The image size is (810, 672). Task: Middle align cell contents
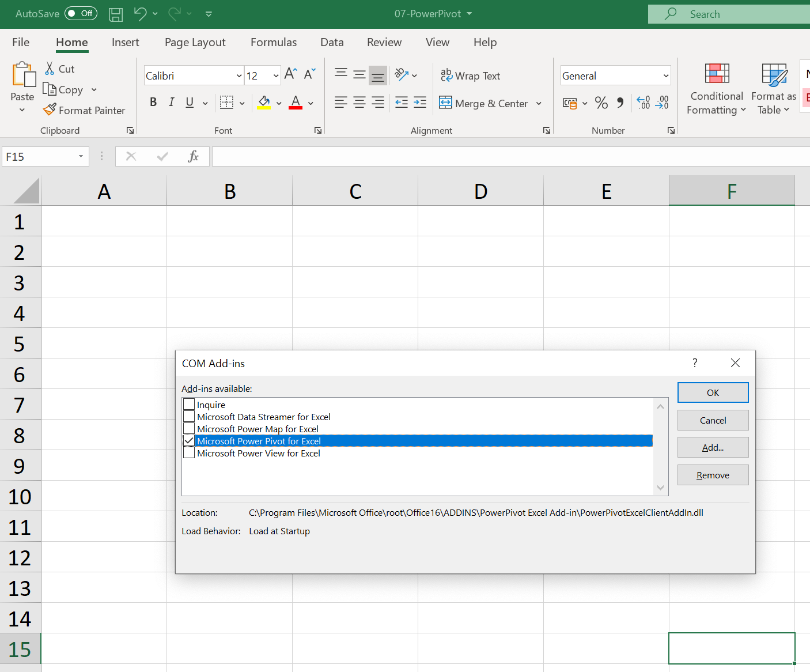click(359, 74)
